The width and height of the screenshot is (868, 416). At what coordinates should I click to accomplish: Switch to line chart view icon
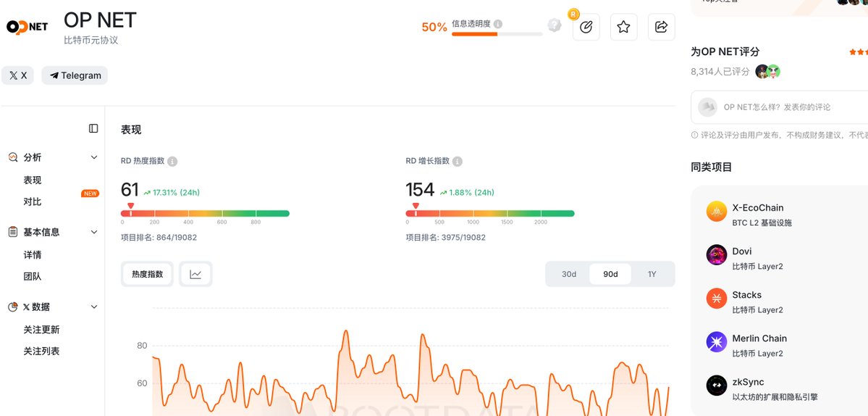tap(195, 274)
